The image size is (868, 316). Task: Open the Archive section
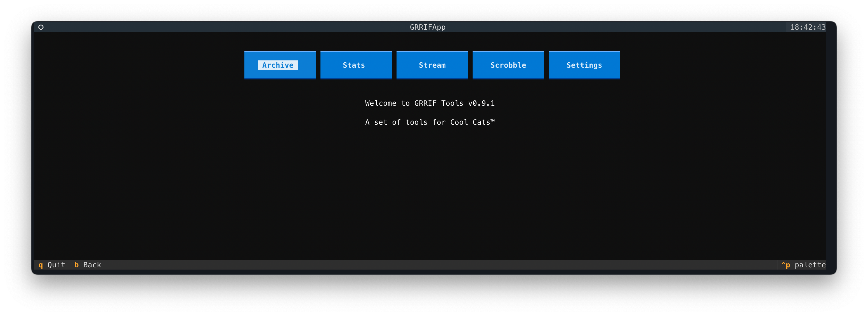tap(280, 65)
